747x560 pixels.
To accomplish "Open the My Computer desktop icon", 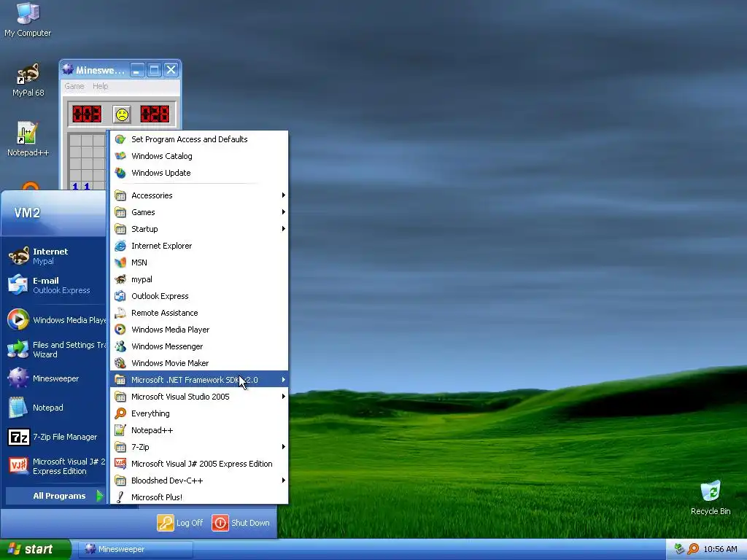I will [28, 20].
